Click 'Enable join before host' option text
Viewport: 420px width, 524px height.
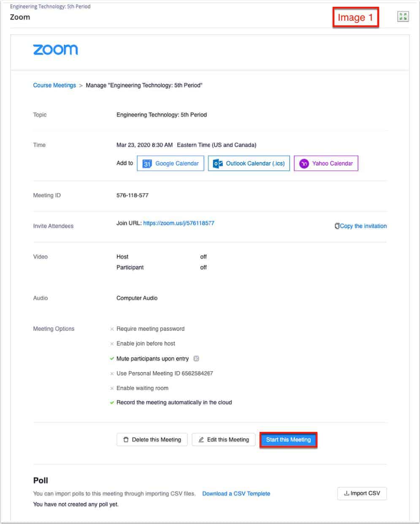pos(146,344)
